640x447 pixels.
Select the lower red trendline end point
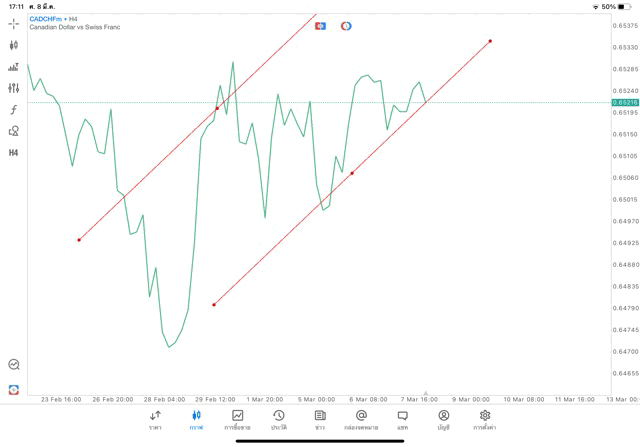tap(214, 305)
